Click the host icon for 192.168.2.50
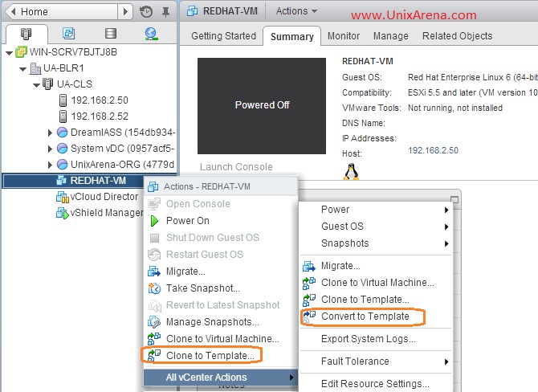Viewport: 538px width, 392px height. tap(63, 100)
